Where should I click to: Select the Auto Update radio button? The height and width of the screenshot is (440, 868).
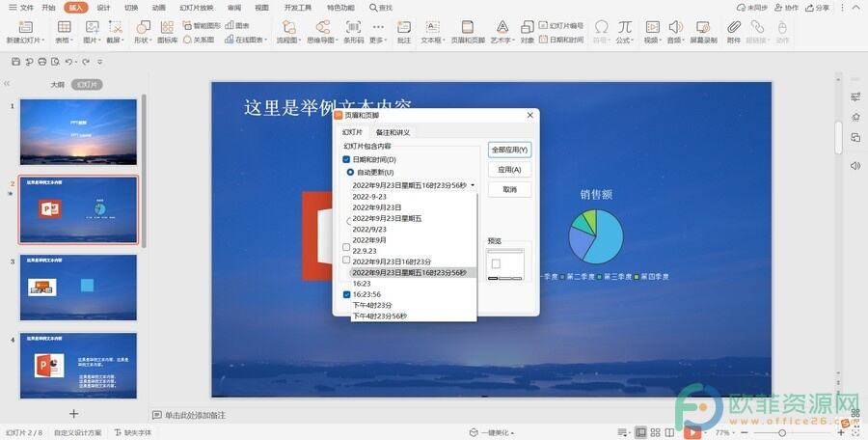click(x=350, y=173)
